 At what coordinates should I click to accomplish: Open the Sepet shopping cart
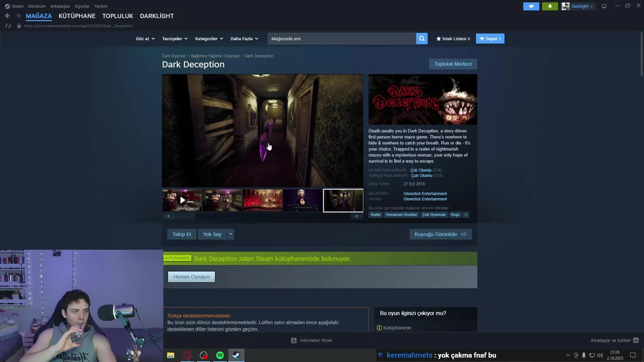(490, 39)
